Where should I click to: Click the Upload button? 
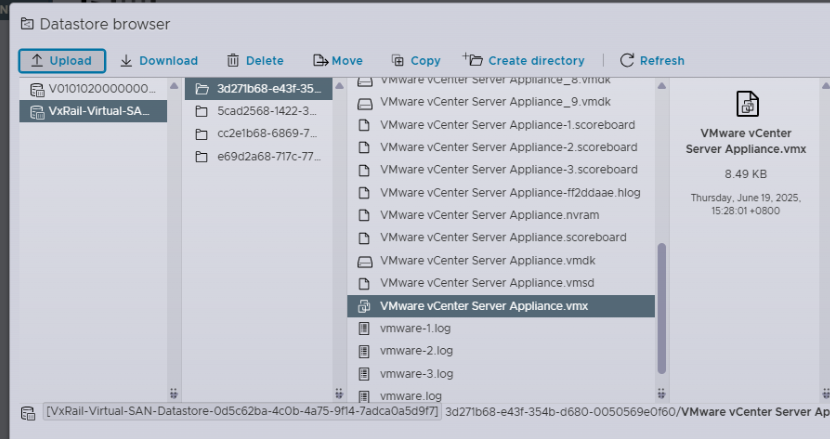point(61,60)
